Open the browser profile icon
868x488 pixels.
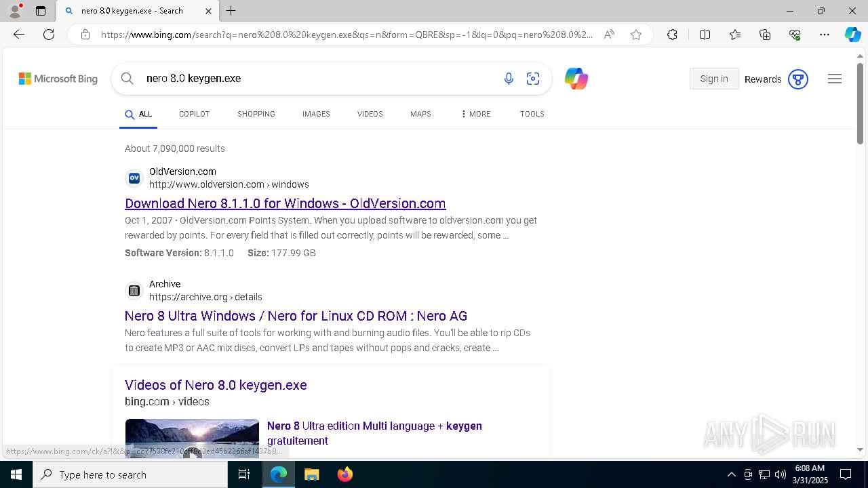pos(15,11)
